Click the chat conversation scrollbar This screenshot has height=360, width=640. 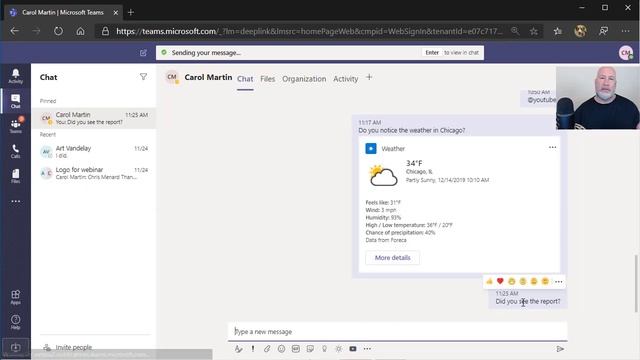(636, 284)
